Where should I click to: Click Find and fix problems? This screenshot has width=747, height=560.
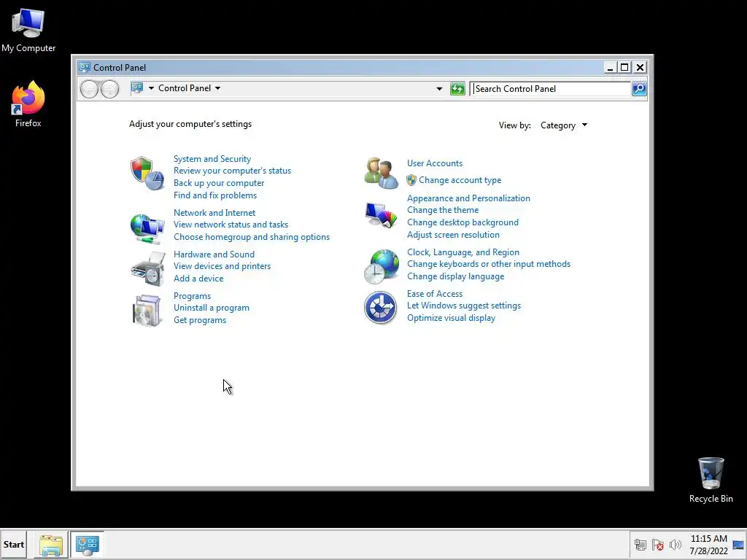click(215, 195)
